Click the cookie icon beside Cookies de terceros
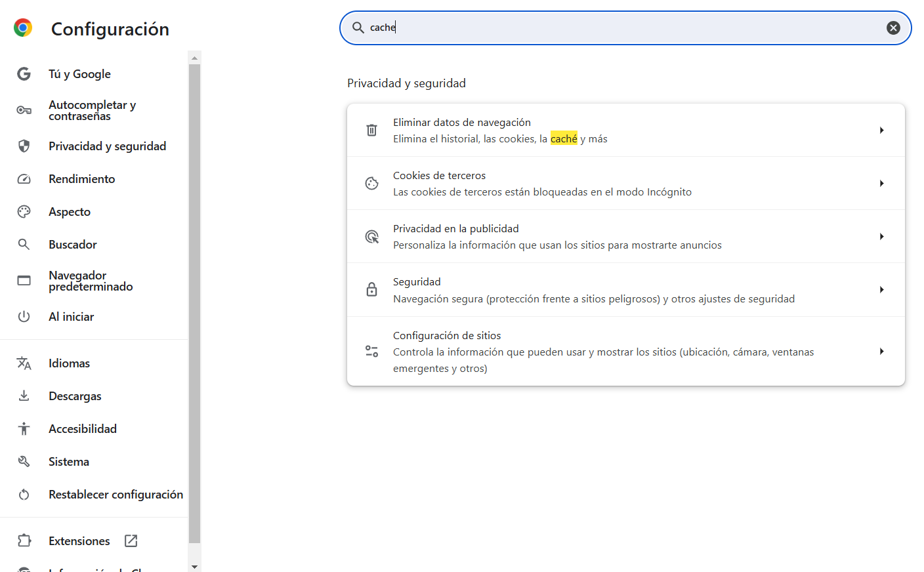The image size is (924, 572). point(371,184)
